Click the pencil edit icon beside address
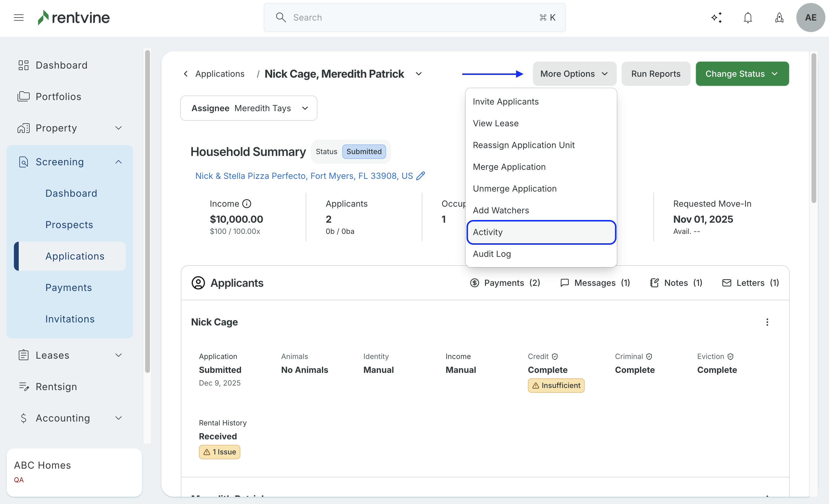Screen dimensions: 829x504 tap(421, 176)
